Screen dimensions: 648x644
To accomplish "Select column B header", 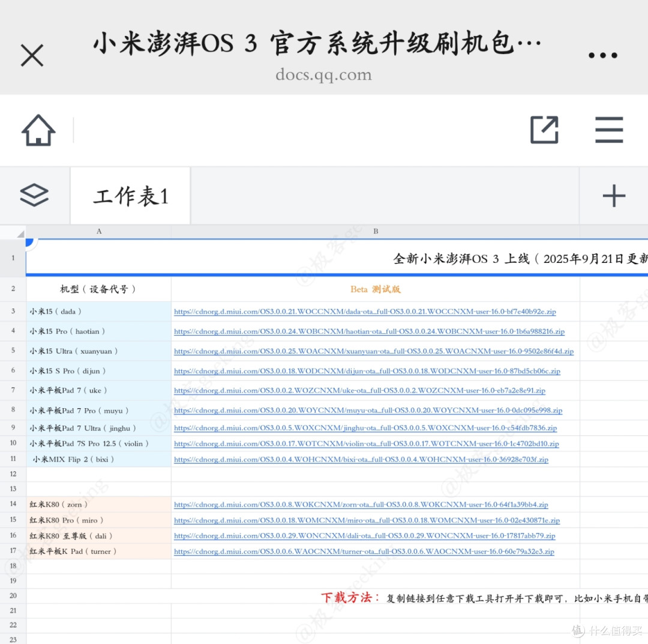I will pos(375,231).
